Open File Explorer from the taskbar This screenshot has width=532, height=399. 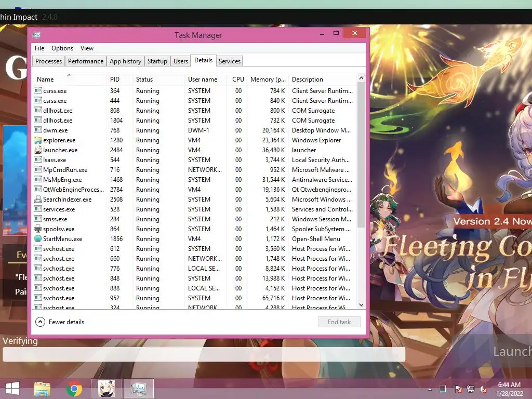tap(42, 389)
